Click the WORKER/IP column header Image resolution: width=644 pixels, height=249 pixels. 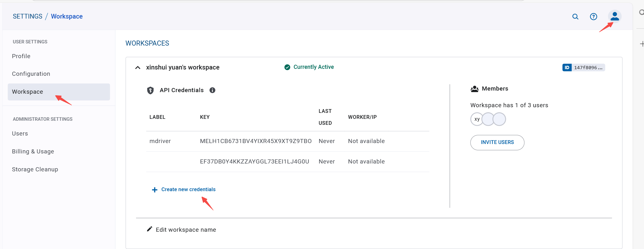[362, 117]
